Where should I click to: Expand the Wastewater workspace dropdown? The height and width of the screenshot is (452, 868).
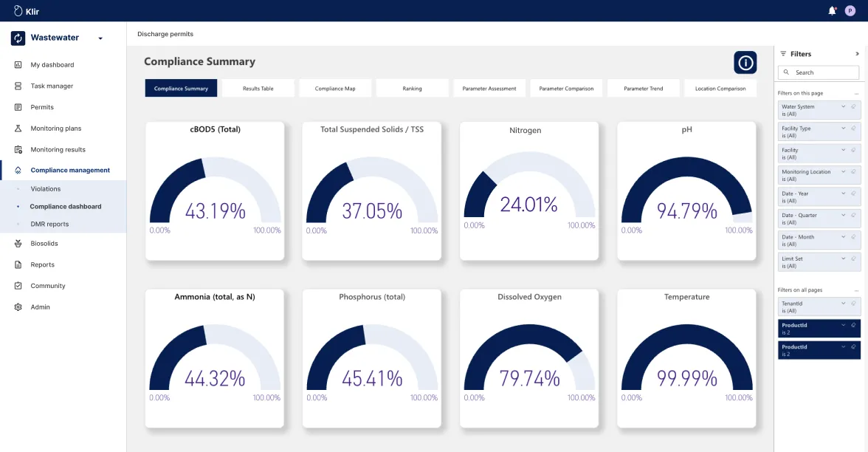coord(100,38)
